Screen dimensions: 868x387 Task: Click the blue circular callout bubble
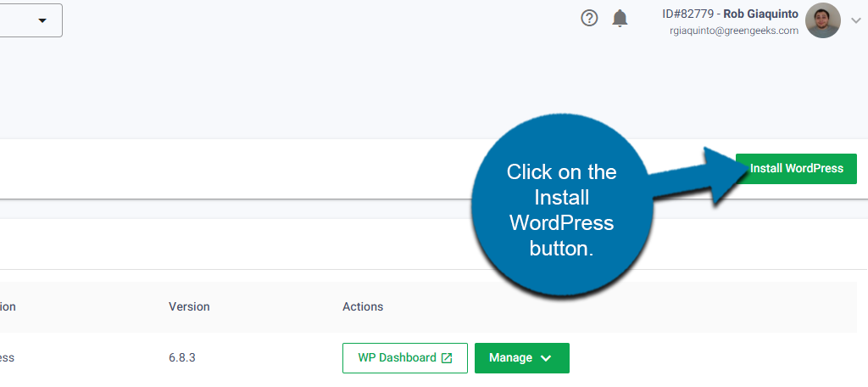click(x=561, y=210)
